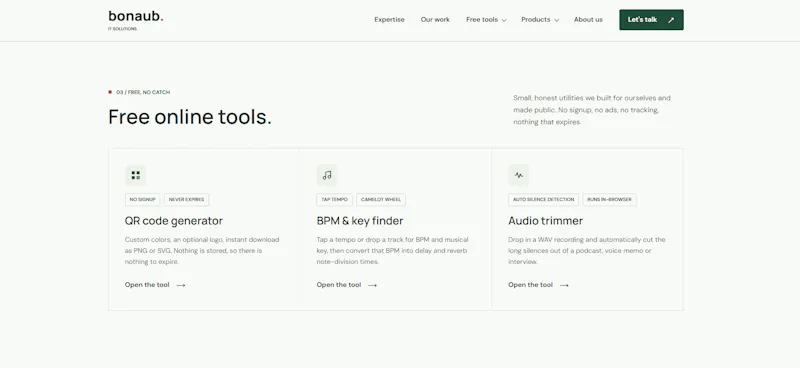Image resolution: width=800 pixels, height=368 pixels.
Task: Click the Let's talk button
Action: coord(651,19)
